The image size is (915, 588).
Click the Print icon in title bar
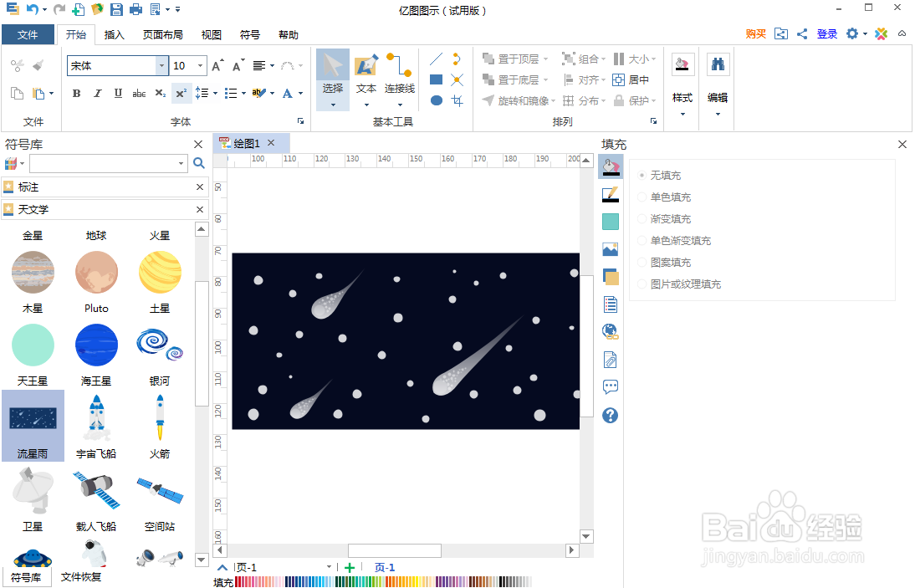(x=135, y=9)
